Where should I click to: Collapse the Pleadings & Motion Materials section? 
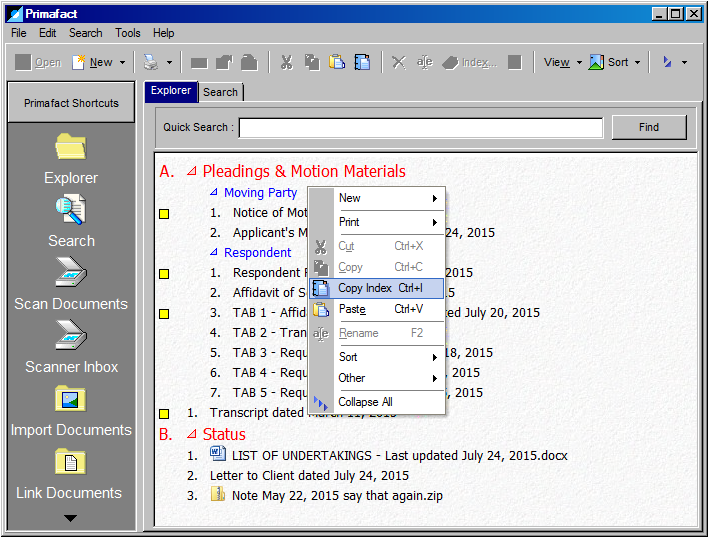tap(192, 170)
